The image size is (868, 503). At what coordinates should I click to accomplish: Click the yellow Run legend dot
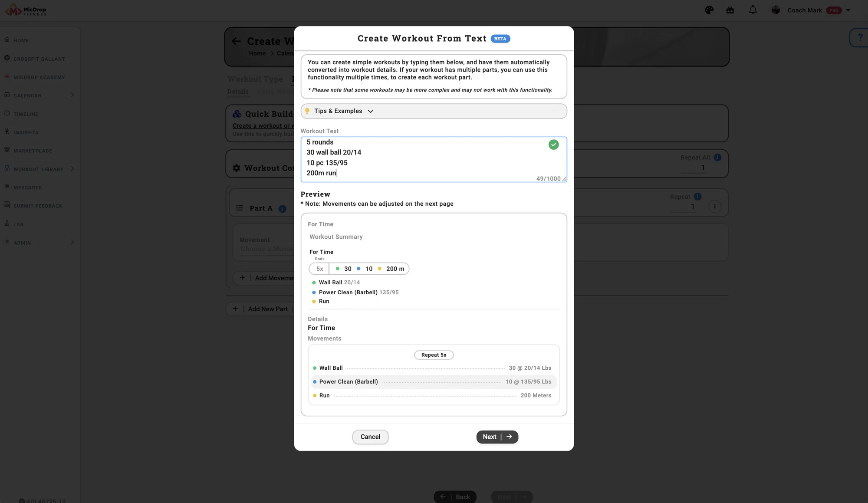click(314, 302)
